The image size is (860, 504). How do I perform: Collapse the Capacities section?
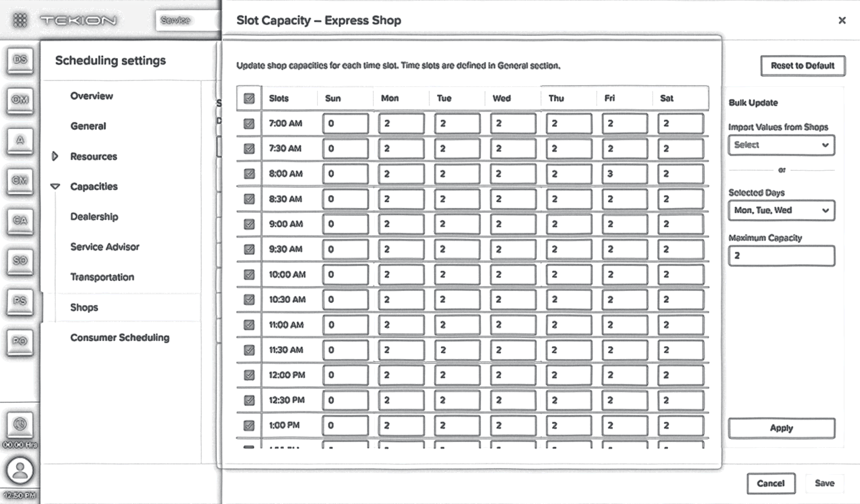click(55, 186)
